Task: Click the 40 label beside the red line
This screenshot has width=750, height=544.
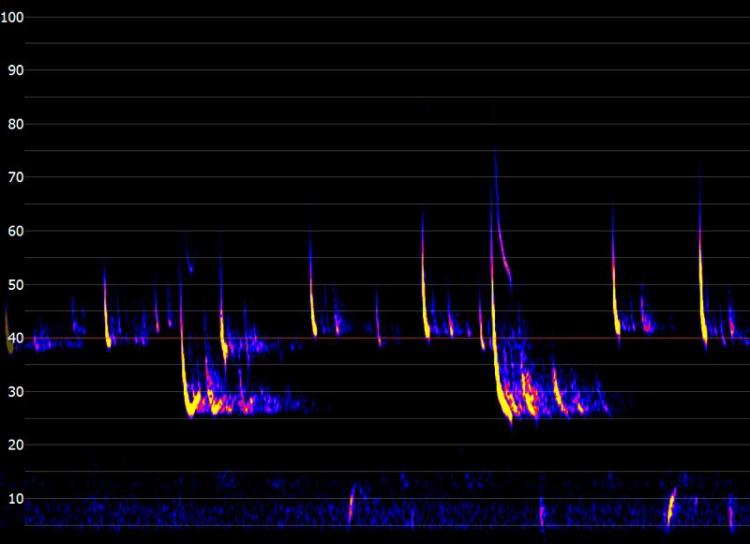Action: (x=16, y=338)
